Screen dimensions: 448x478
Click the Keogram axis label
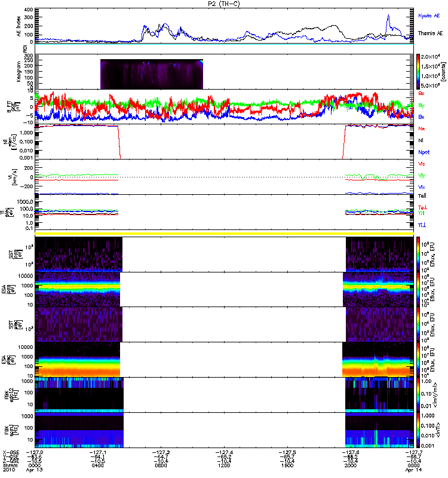pyautogui.click(x=19, y=72)
